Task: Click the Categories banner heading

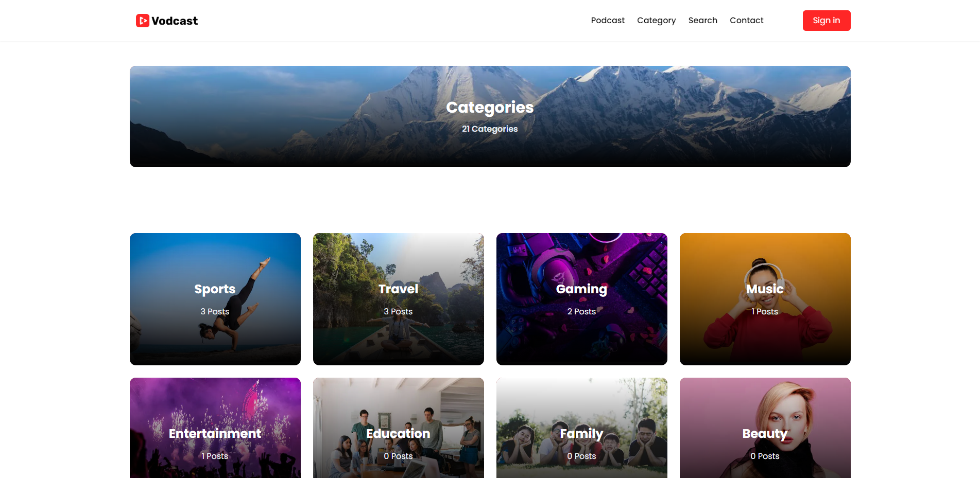Action: click(x=490, y=107)
